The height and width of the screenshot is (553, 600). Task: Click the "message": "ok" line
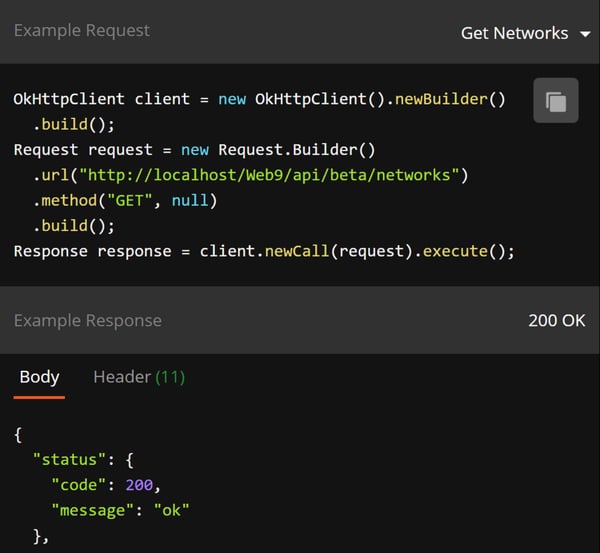tap(121, 510)
